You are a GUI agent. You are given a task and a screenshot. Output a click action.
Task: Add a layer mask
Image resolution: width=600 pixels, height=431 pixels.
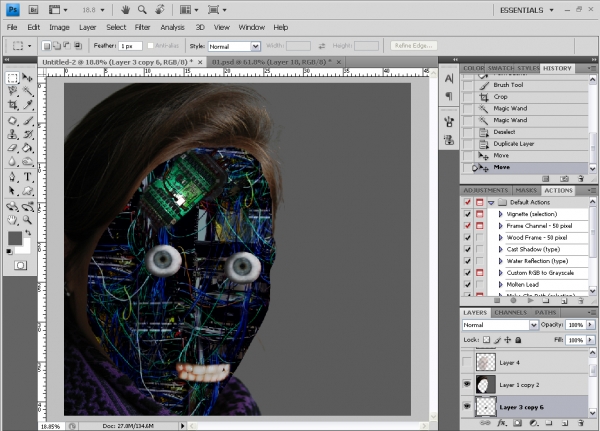coord(517,423)
